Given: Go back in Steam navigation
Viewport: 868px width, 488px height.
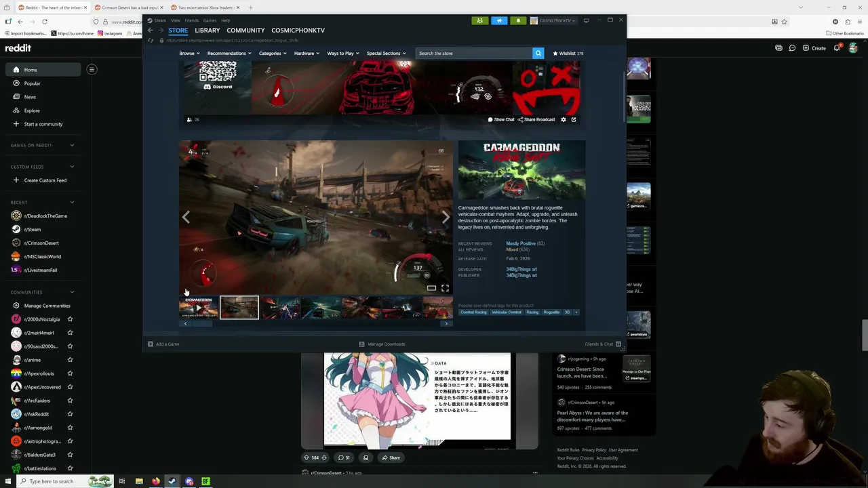Looking at the screenshot, I should click(x=151, y=30).
